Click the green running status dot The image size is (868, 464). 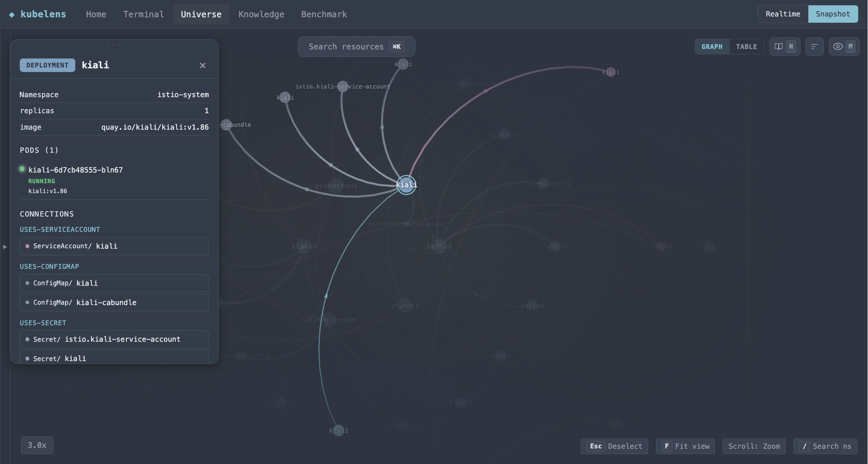click(x=22, y=169)
